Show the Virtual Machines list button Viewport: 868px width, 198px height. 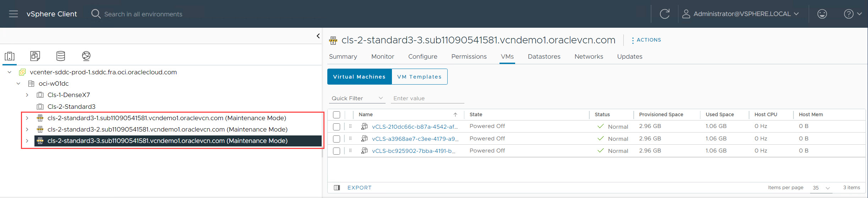359,77
